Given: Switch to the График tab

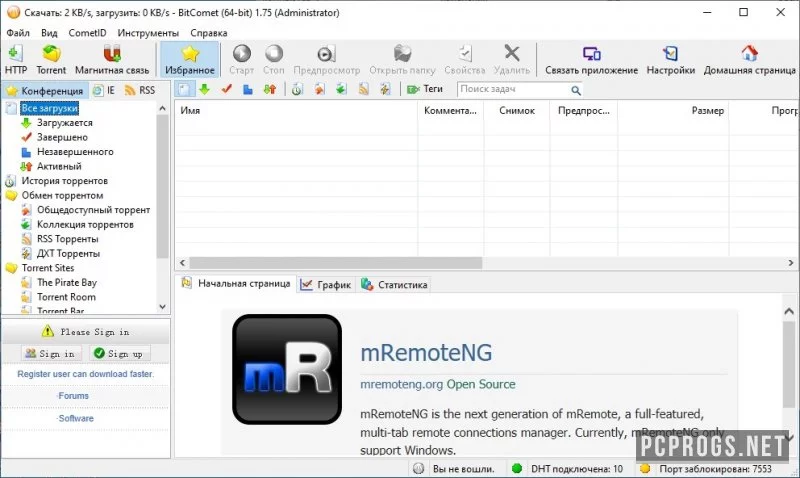Looking at the screenshot, I should coord(326,285).
